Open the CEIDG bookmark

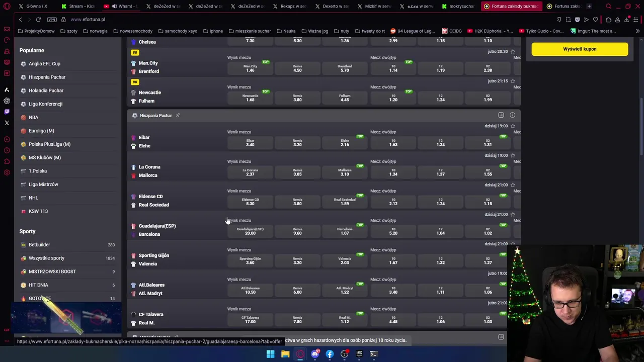tap(452, 31)
